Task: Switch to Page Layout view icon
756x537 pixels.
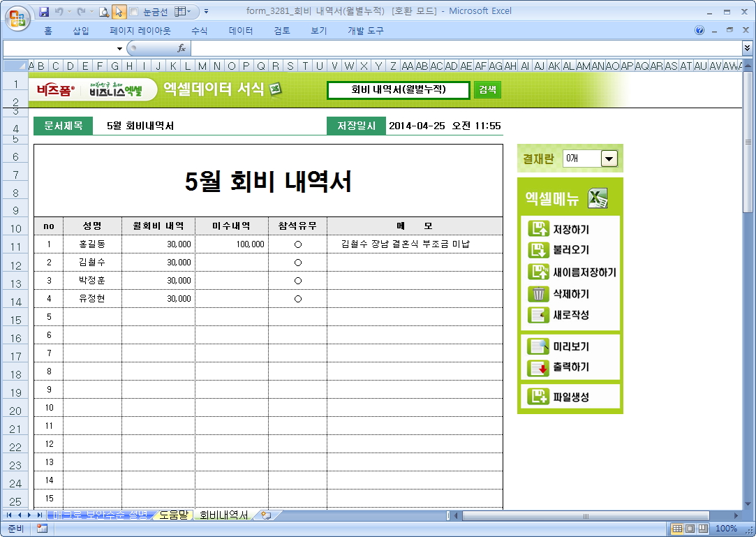Action: tap(690, 529)
